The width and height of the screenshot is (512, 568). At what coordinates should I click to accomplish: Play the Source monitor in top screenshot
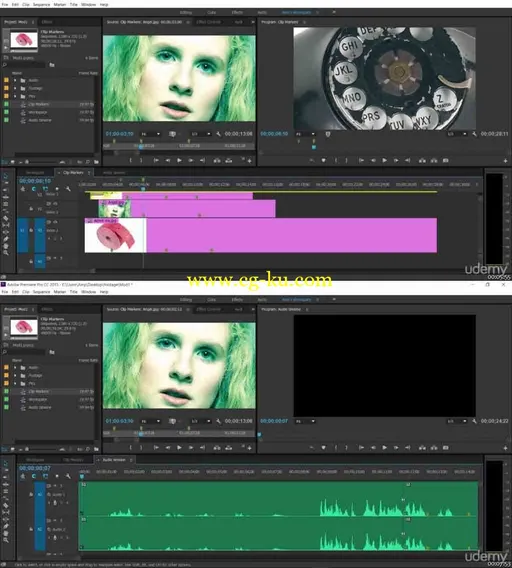click(179, 160)
